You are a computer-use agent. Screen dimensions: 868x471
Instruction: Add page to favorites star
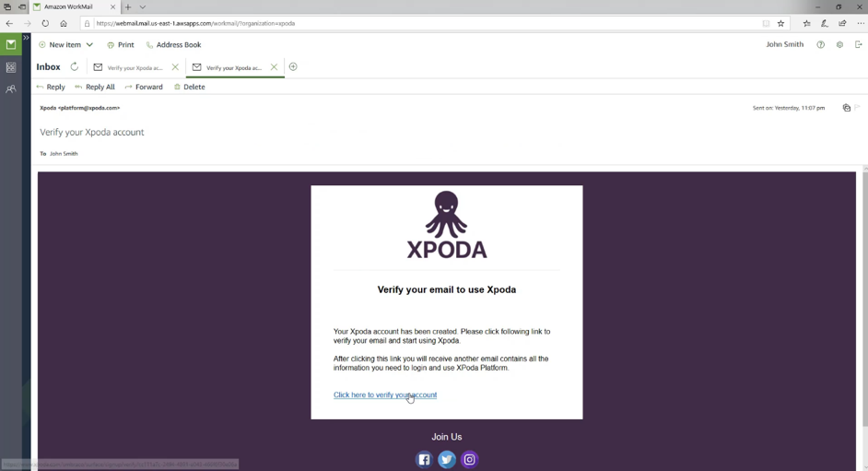(x=781, y=23)
